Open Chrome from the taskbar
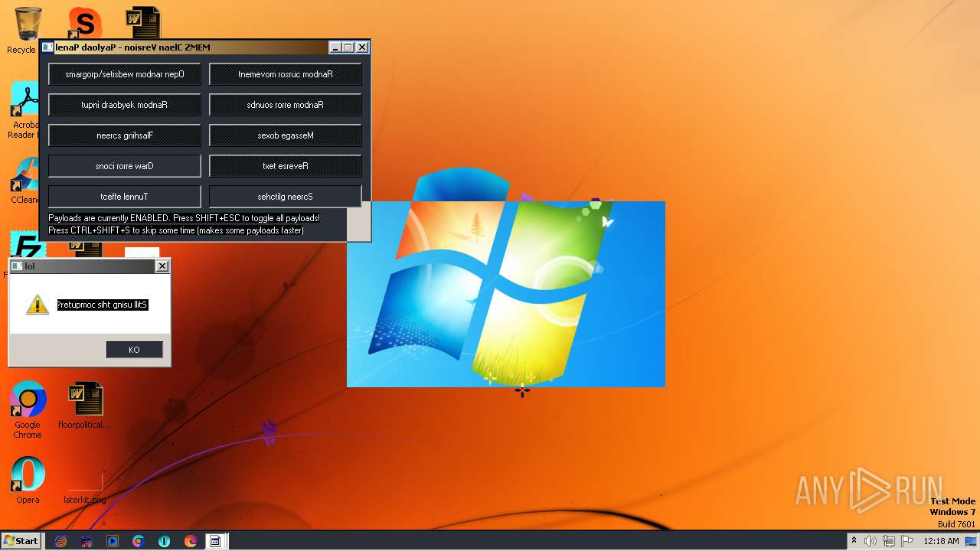The width and height of the screenshot is (980, 551). [x=139, y=541]
